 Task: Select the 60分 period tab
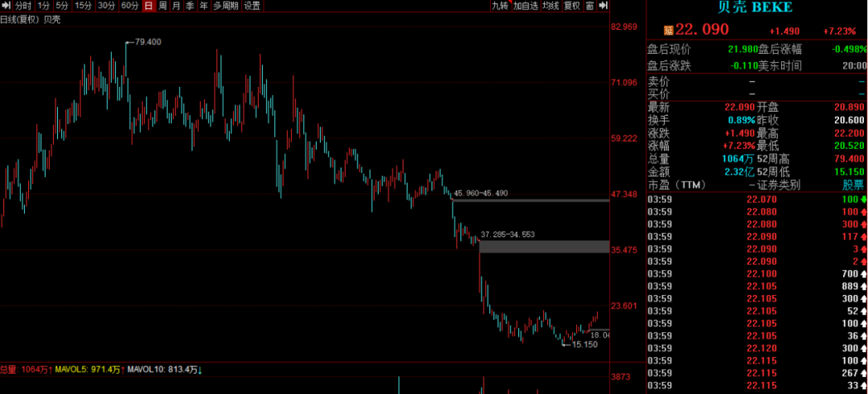pos(129,6)
